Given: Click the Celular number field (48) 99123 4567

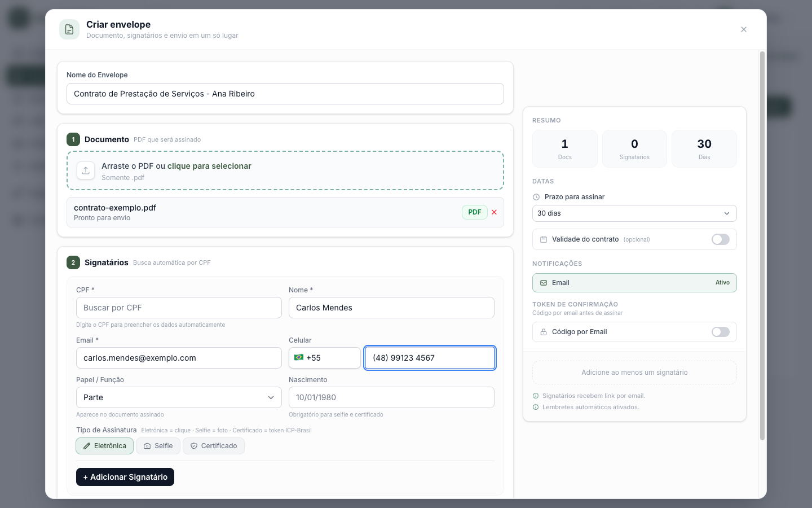Looking at the screenshot, I should pyautogui.click(x=430, y=358).
